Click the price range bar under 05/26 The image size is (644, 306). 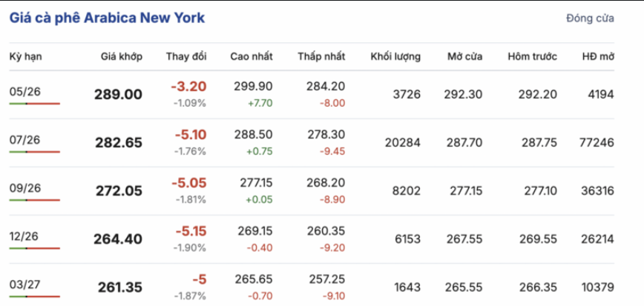34,104
